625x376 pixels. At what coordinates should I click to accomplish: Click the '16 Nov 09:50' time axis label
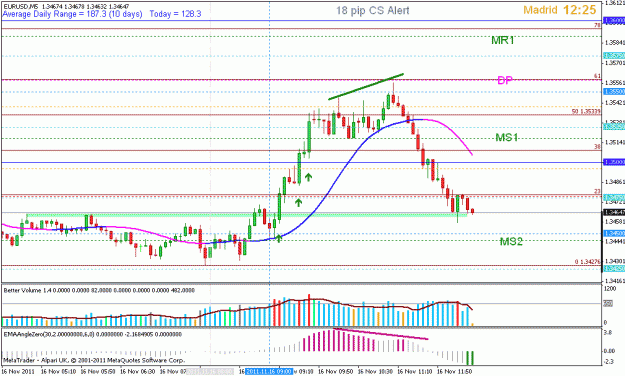336,372
